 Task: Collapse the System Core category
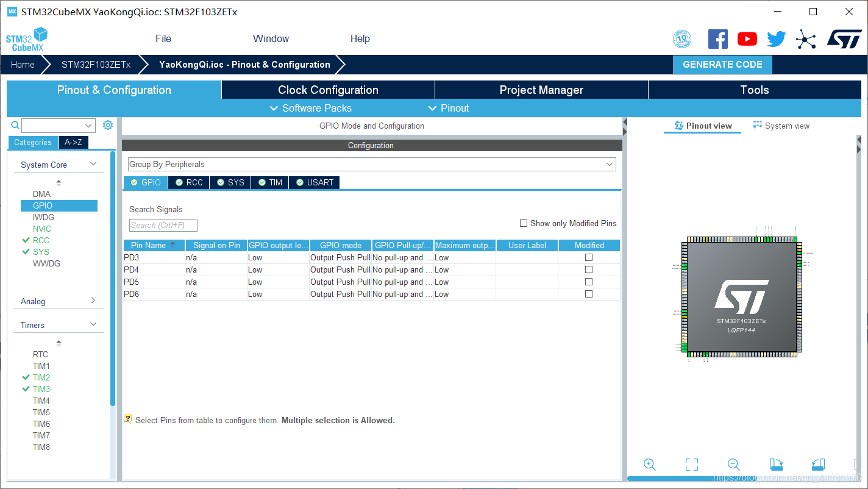93,164
